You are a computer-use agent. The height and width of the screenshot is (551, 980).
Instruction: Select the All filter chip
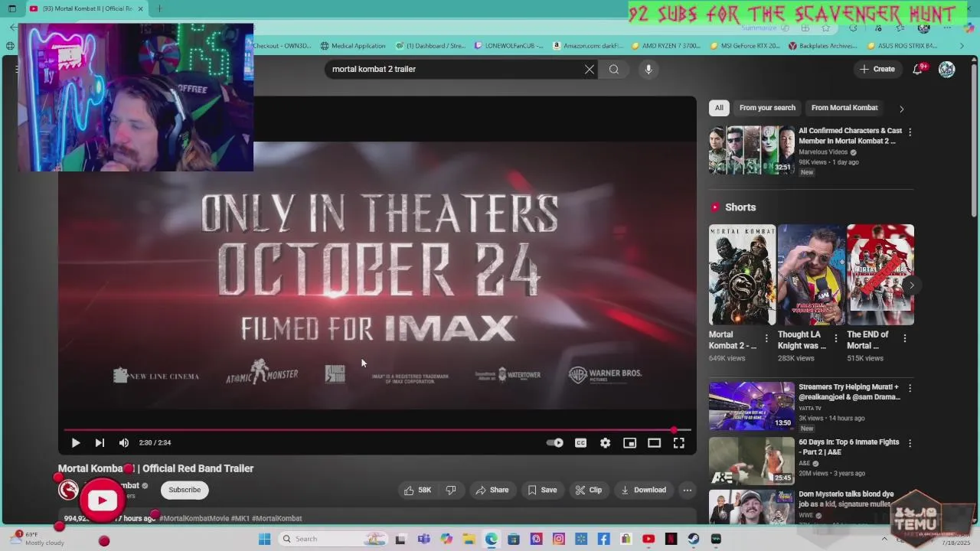[719, 108]
